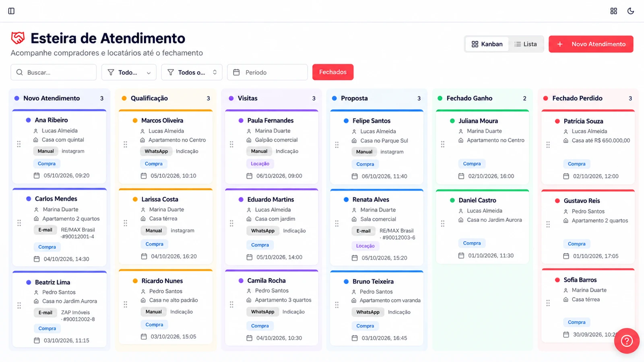644x362 pixels.
Task: Switch to Lista view
Action: [x=525, y=44]
